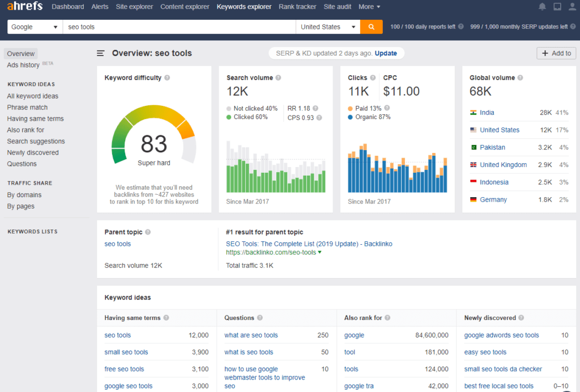Click inside the keyword search input field
This screenshot has height=392, width=580.
click(179, 27)
